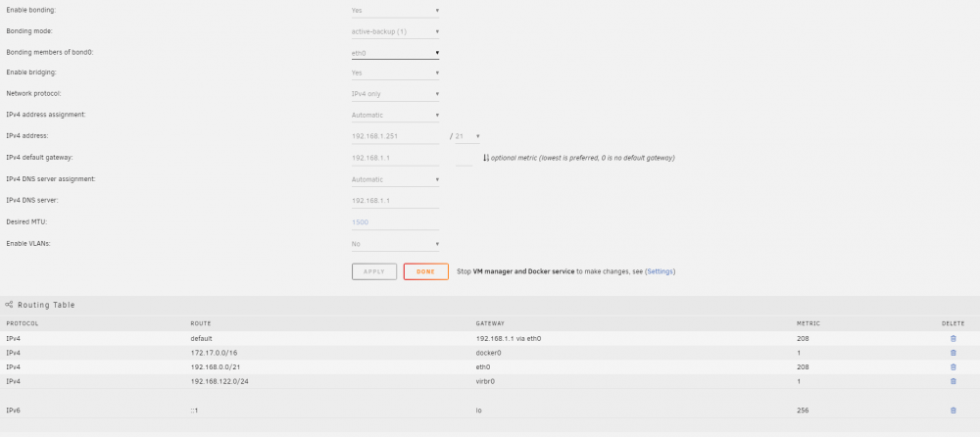Click the '192.168.1.1 via eth0' gateway cell
This screenshot has height=437, width=980.
tap(508, 338)
